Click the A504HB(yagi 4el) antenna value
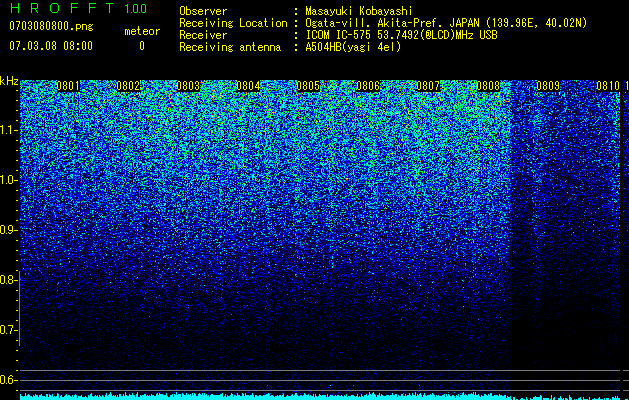This screenshot has width=629, height=400. tap(353, 47)
